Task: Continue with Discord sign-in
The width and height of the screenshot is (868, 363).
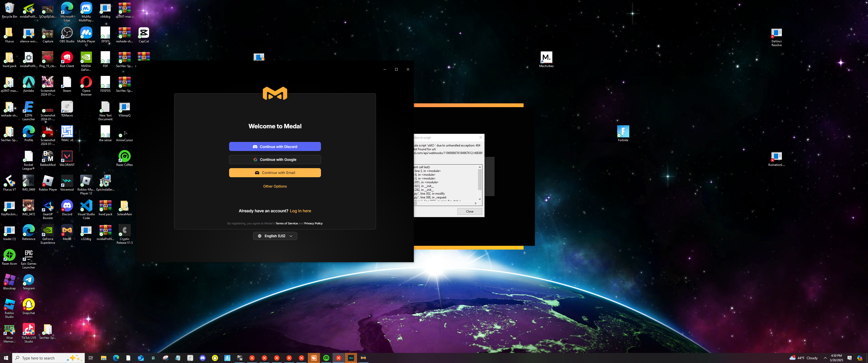Action: pyautogui.click(x=275, y=146)
